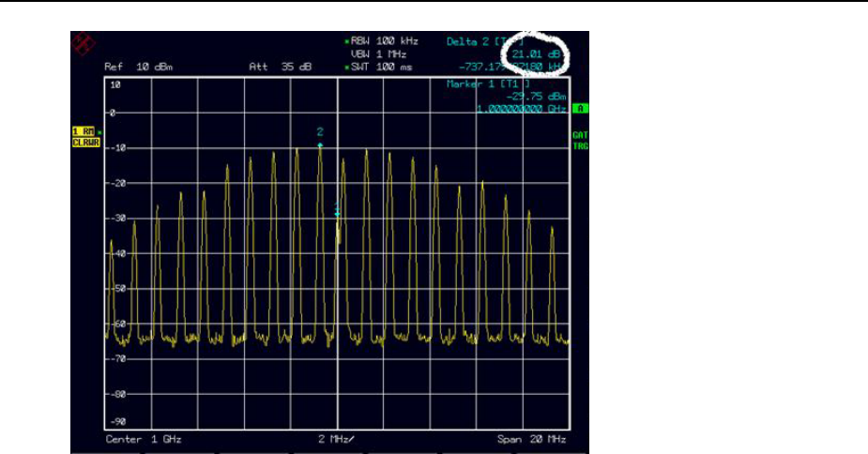
Task: Click the TRG trigger status label
Action: click(580, 146)
